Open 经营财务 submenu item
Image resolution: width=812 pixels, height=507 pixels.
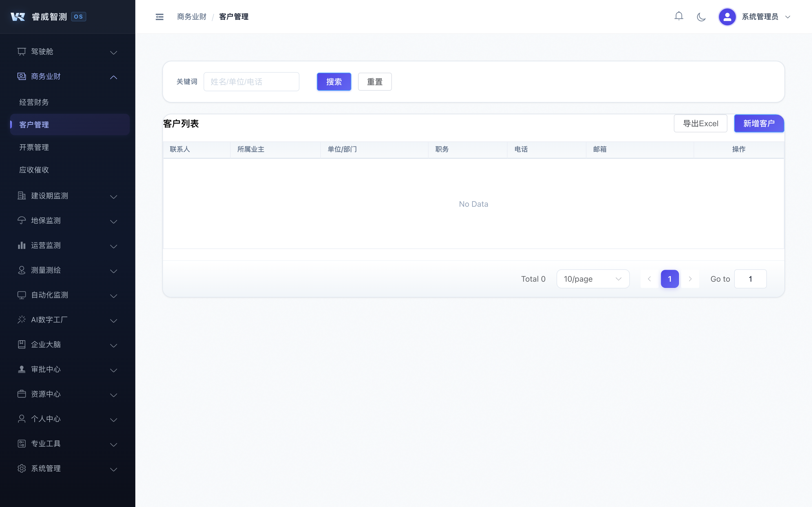34,102
